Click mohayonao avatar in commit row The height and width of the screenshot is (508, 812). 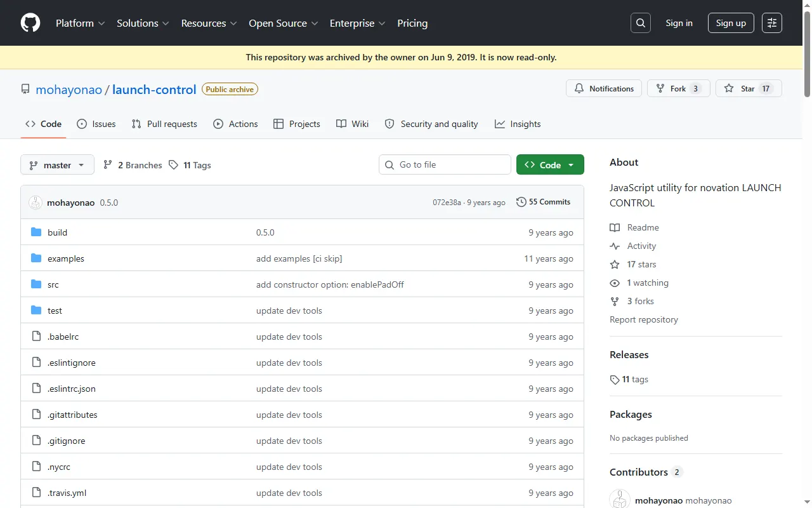[36, 203]
